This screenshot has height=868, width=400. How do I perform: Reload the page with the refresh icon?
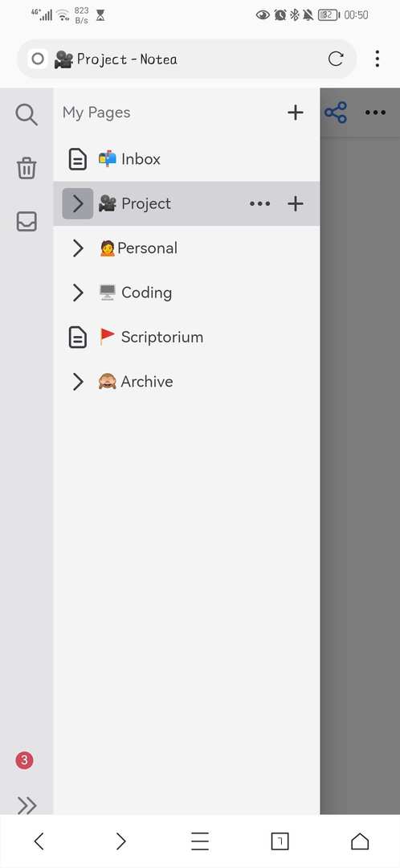tap(336, 59)
